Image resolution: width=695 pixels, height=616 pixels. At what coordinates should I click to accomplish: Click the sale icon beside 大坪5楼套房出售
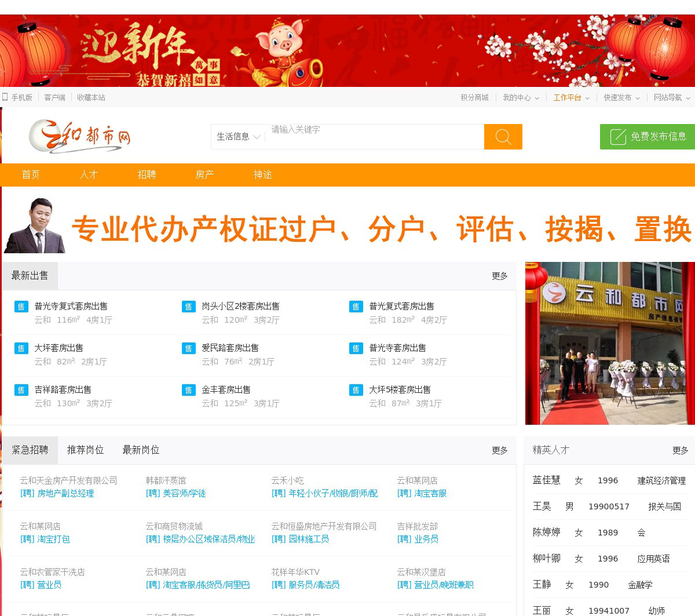pyautogui.click(x=356, y=390)
